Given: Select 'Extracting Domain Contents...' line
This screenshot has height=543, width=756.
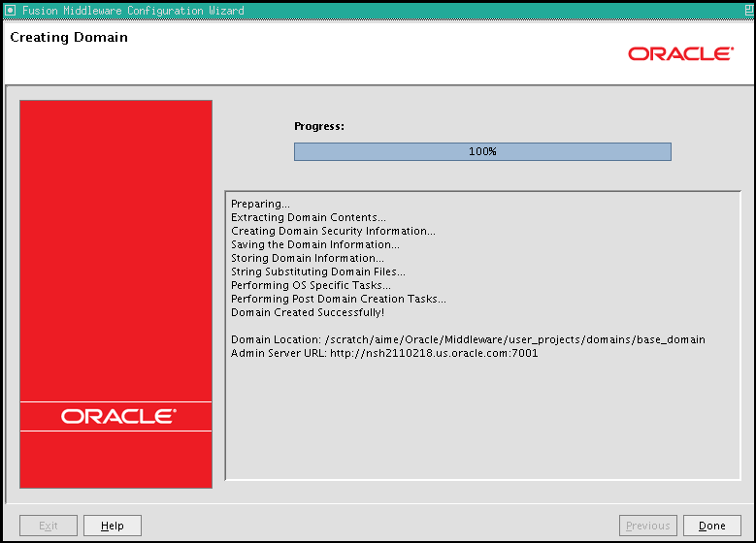Looking at the screenshot, I should click(308, 218).
